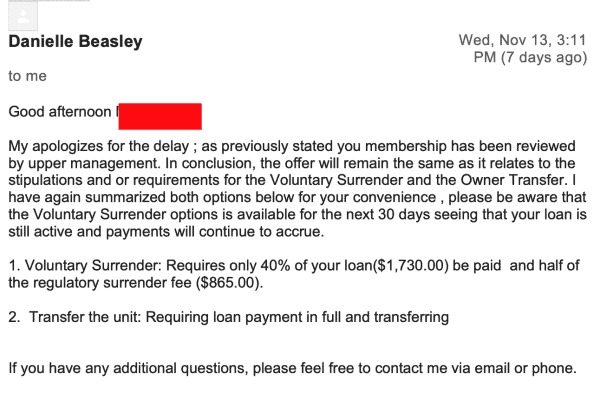Viewport: 600px width, 407px height.
Task: Click the 'Good afternoon' greeting
Action: [60, 112]
